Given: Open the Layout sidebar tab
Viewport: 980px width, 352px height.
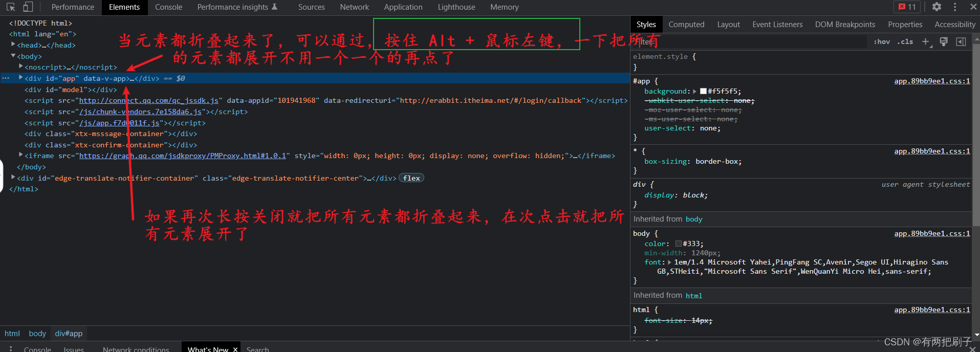Looking at the screenshot, I should (728, 24).
